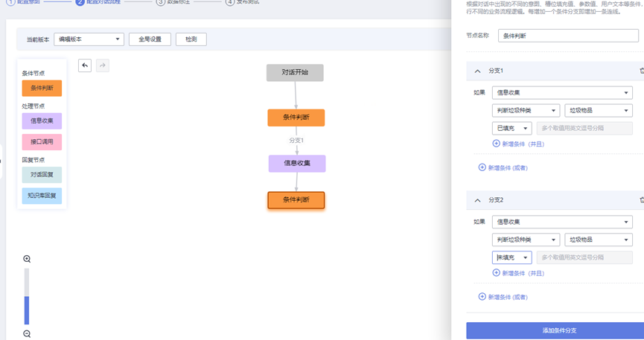The image size is (644, 340).
Task: Zoom in with the magnifier plus icon
Action: (x=27, y=259)
